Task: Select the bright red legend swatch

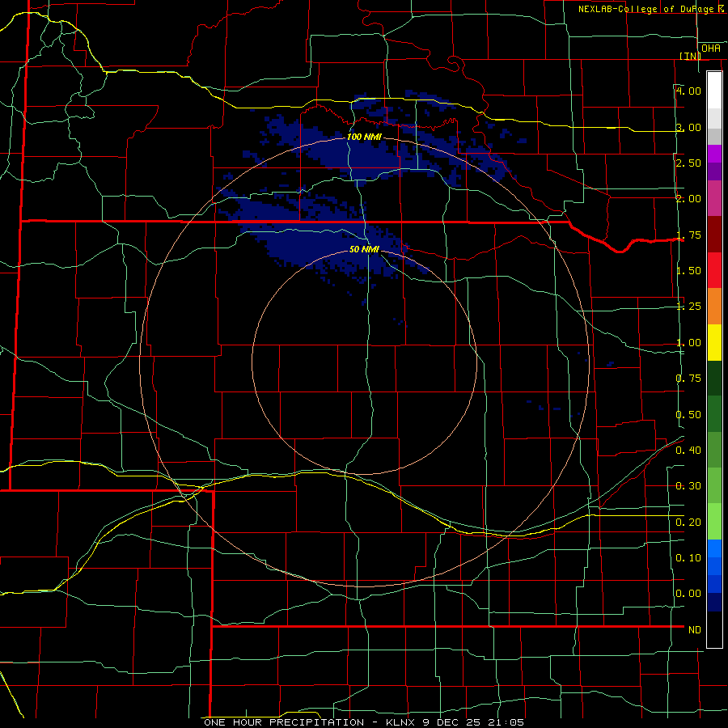Action: [x=714, y=270]
